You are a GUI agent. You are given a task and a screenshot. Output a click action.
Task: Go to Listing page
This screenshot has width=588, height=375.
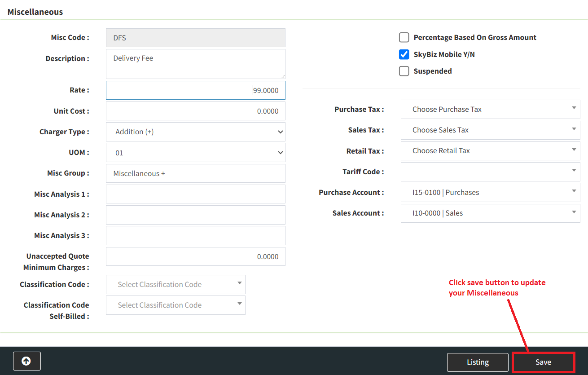(x=478, y=362)
